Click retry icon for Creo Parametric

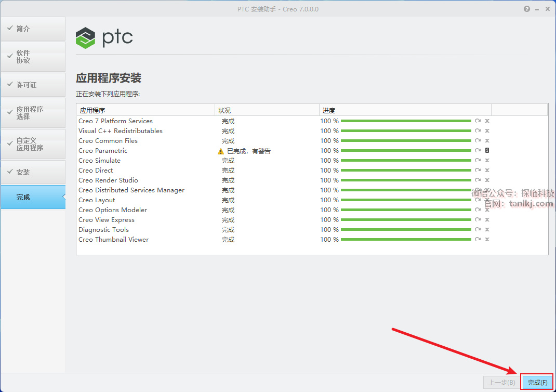click(478, 150)
